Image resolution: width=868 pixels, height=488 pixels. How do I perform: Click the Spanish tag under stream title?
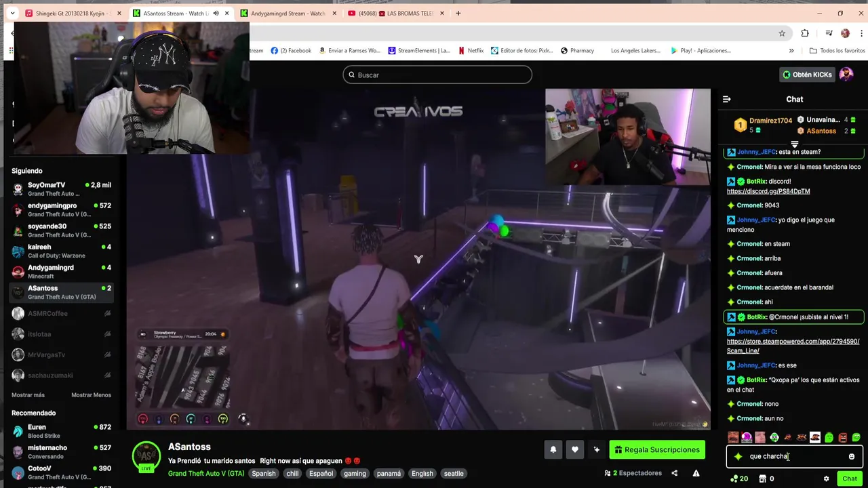tap(264, 473)
